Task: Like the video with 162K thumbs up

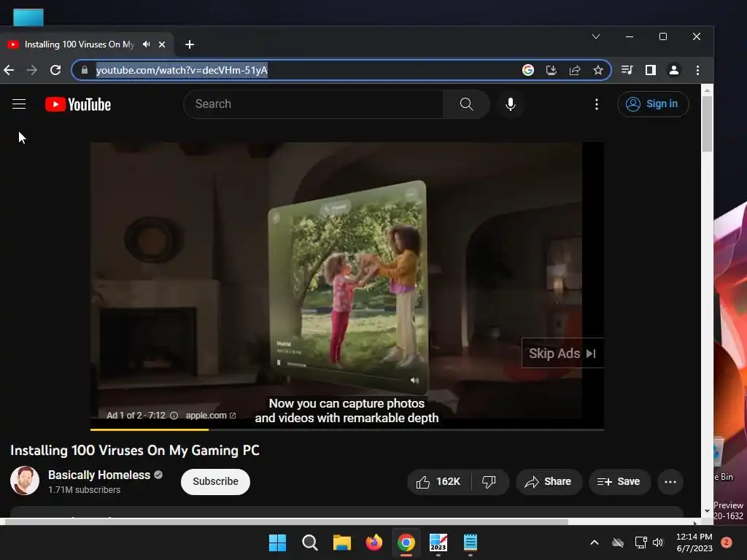Action: coord(438,482)
